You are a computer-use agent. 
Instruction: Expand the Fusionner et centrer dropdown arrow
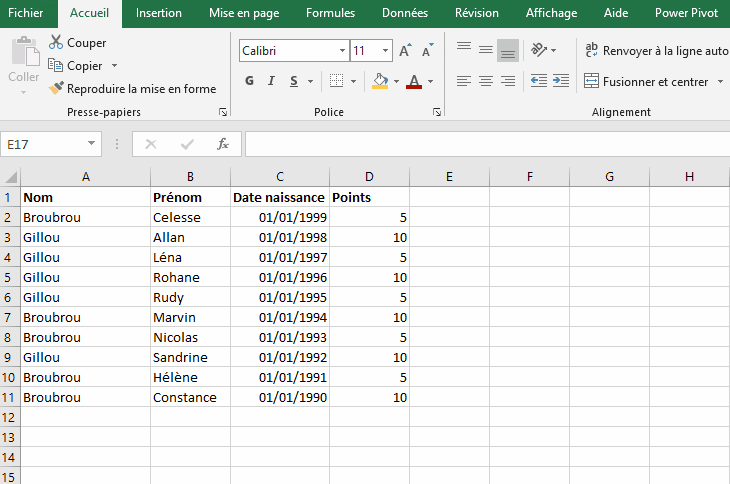tap(720, 82)
